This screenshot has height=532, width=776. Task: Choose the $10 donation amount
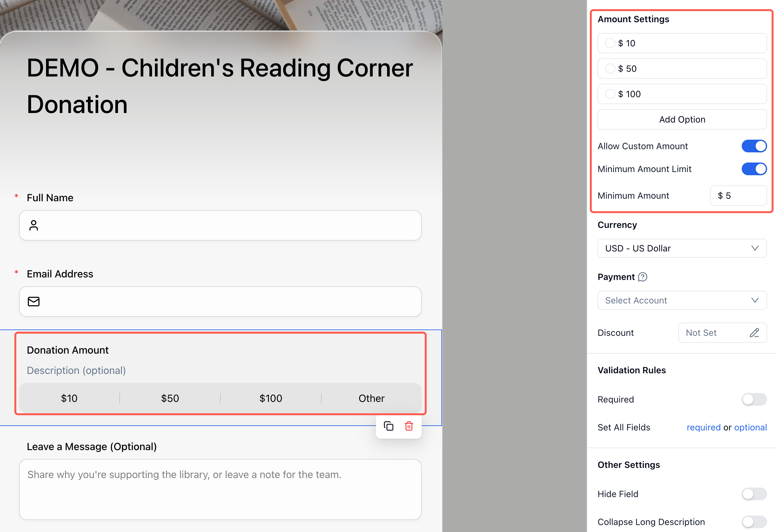69,398
